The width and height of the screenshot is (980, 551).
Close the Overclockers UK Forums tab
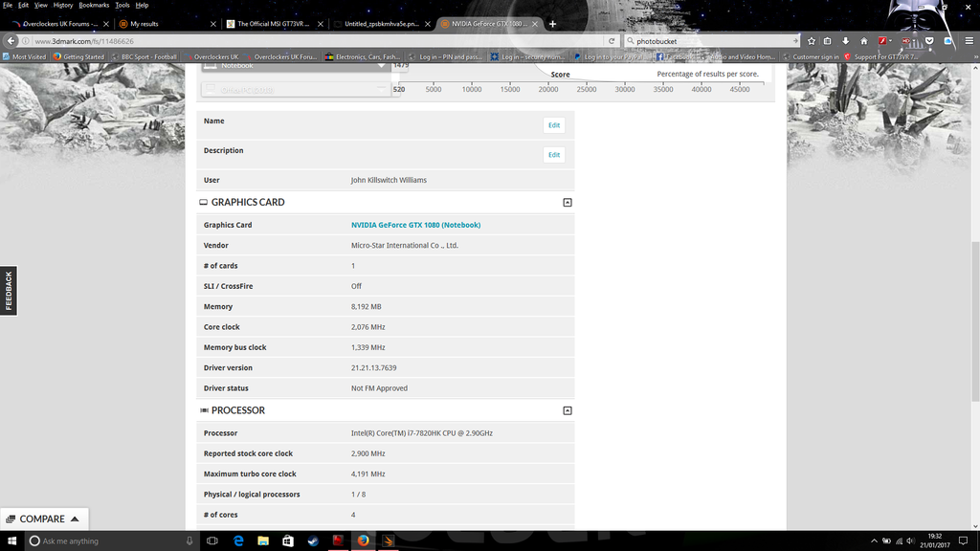click(105, 24)
